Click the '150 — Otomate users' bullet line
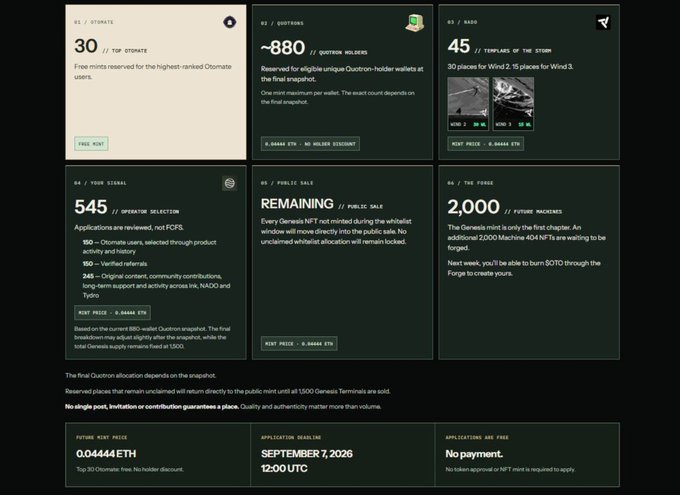680x495 pixels. [150, 247]
